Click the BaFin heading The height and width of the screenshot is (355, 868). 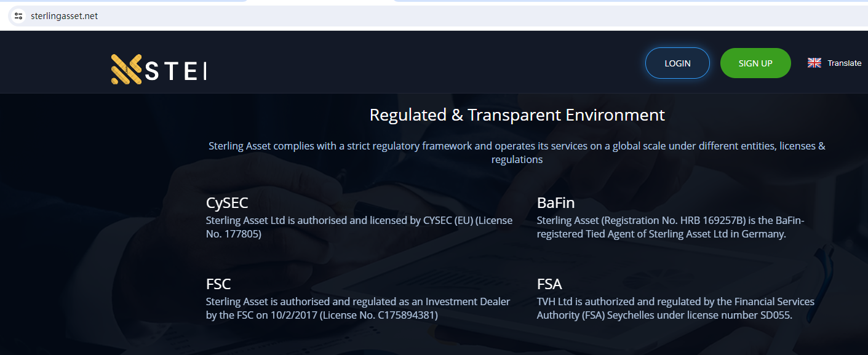point(555,203)
